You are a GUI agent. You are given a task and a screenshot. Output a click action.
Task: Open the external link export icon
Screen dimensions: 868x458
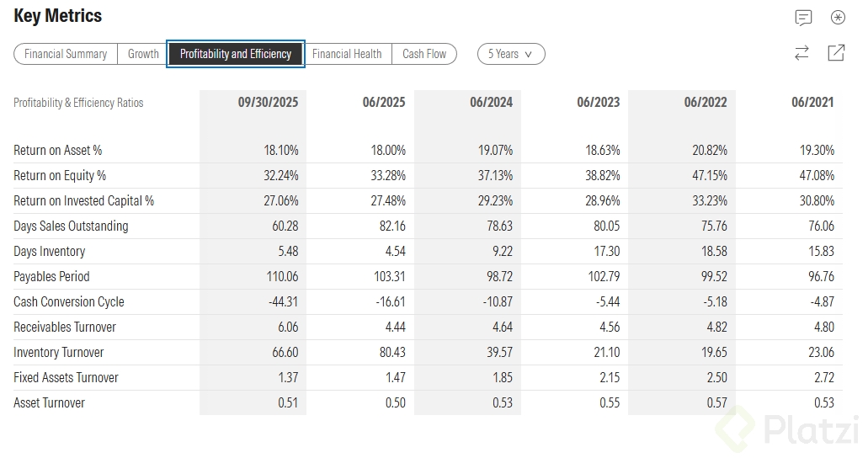pos(836,53)
